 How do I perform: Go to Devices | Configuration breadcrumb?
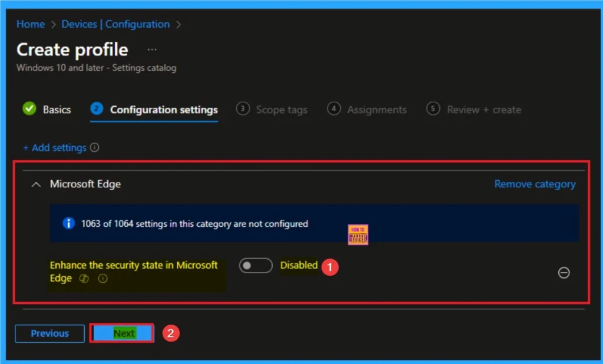pos(115,24)
